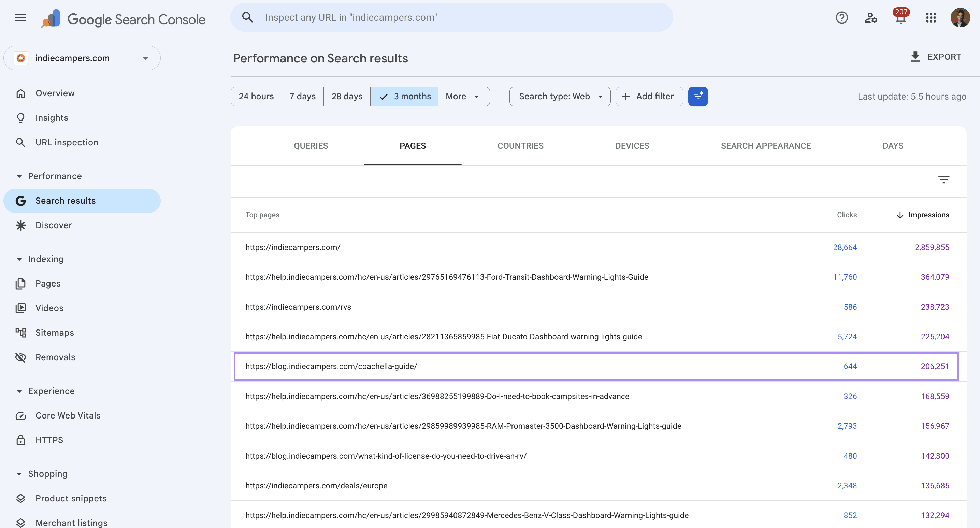The image size is (980, 528).
Task: Switch to the Search Appearance tab
Action: pyautogui.click(x=765, y=146)
